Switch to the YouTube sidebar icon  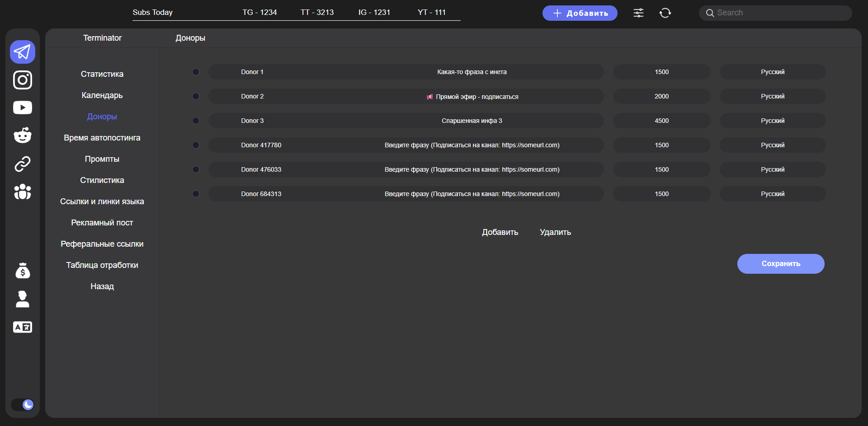tap(23, 108)
